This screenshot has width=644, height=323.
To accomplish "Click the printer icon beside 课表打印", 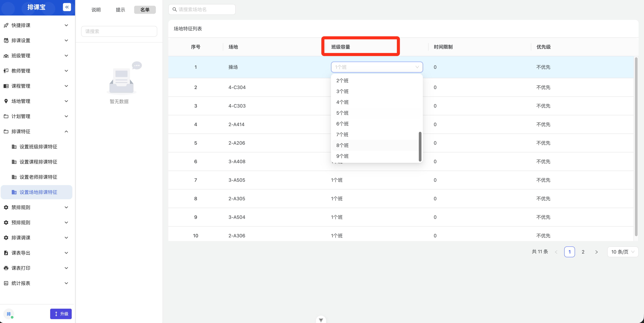I will [6, 268].
